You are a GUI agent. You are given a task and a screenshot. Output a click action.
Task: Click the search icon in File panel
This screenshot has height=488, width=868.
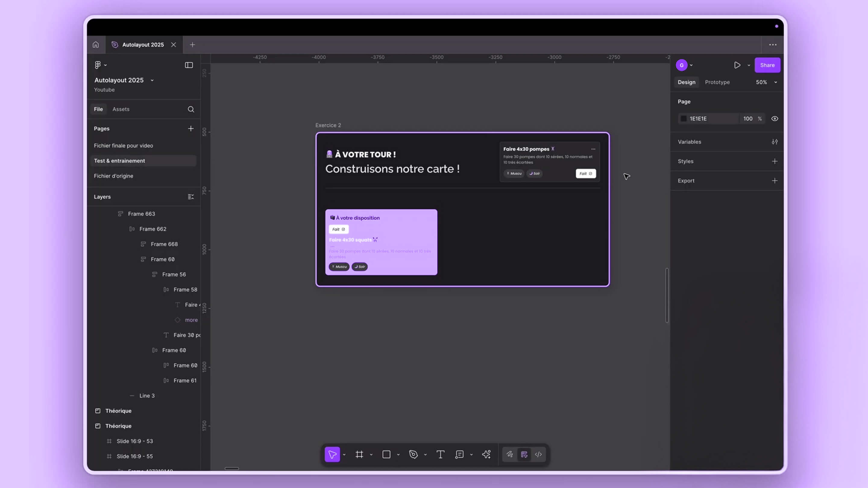pyautogui.click(x=191, y=109)
